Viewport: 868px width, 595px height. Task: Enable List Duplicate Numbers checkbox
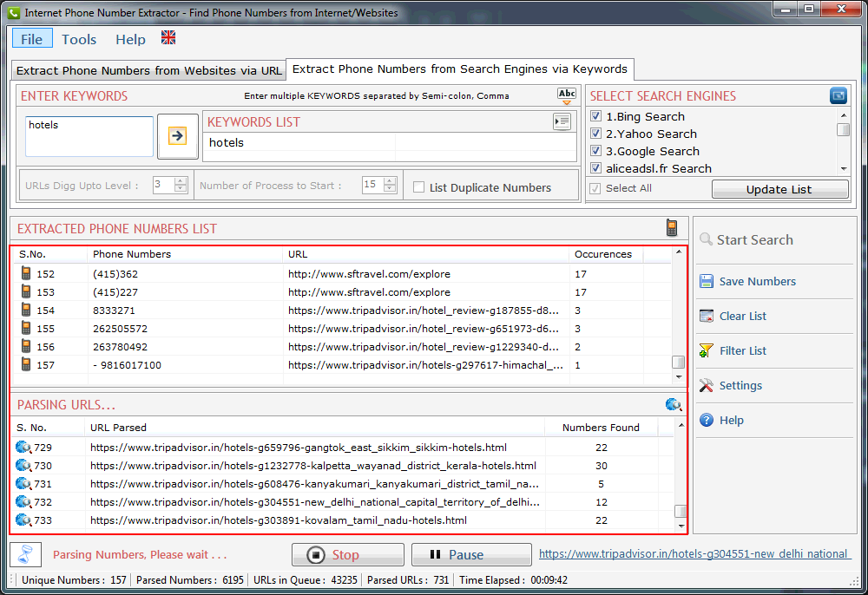pyautogui.click(x=419, y=187)
